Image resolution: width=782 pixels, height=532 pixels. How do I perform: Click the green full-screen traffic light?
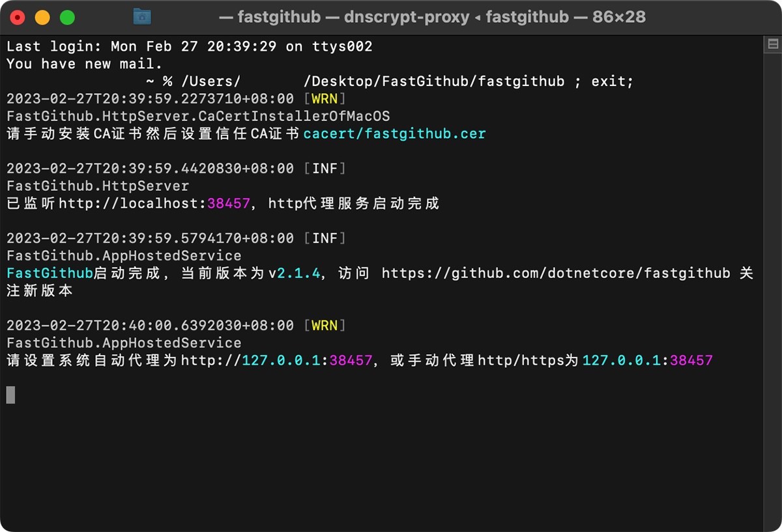click(x=66, y=17)
